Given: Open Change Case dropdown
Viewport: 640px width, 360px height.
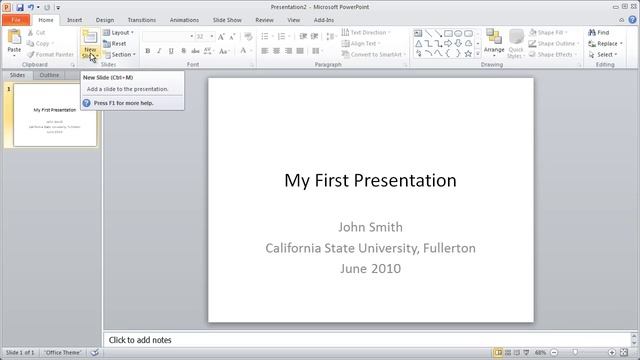Looking at the screenshot, I should tap(224, 51).
